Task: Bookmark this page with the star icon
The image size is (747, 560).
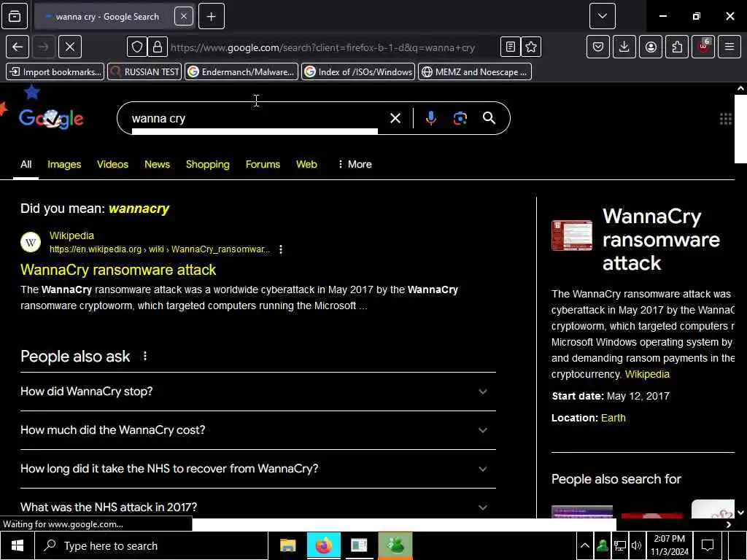Action: click(x=531, y=47)
